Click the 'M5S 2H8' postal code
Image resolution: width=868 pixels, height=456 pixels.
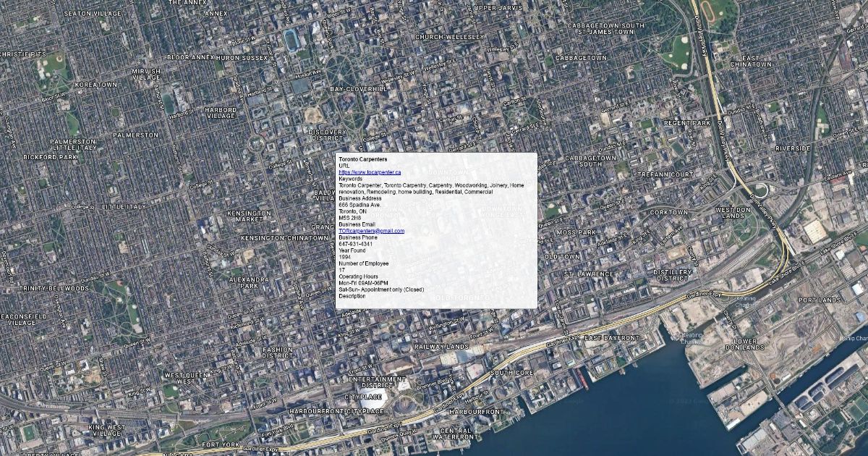[x=349, y=218]
